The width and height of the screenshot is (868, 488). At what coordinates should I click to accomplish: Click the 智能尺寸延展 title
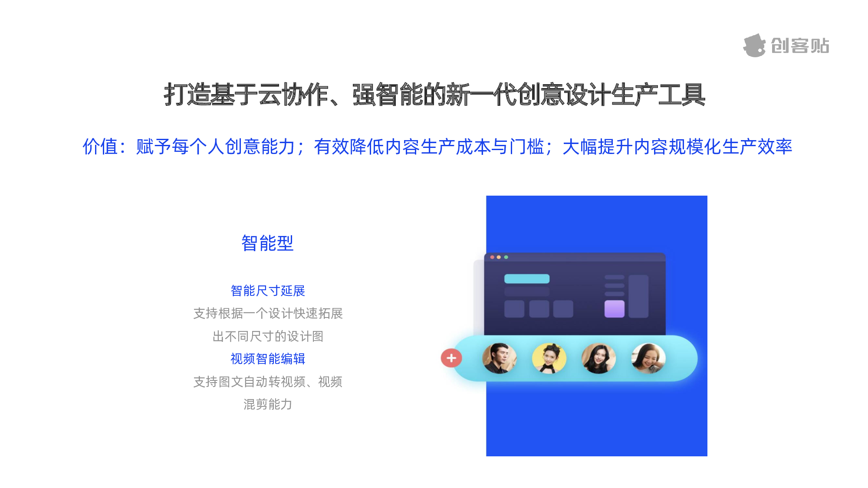coord(268,291)
